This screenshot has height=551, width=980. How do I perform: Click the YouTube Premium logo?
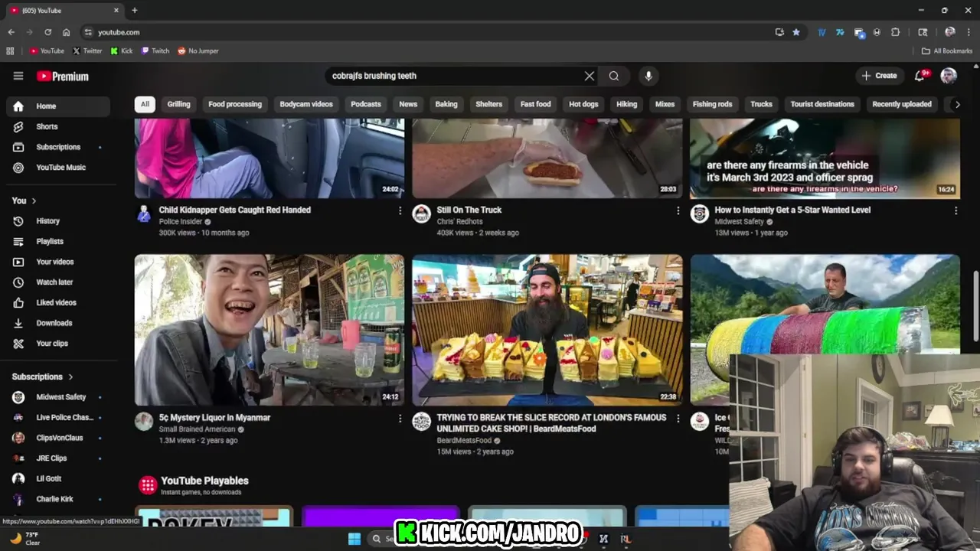pos(63,76)
